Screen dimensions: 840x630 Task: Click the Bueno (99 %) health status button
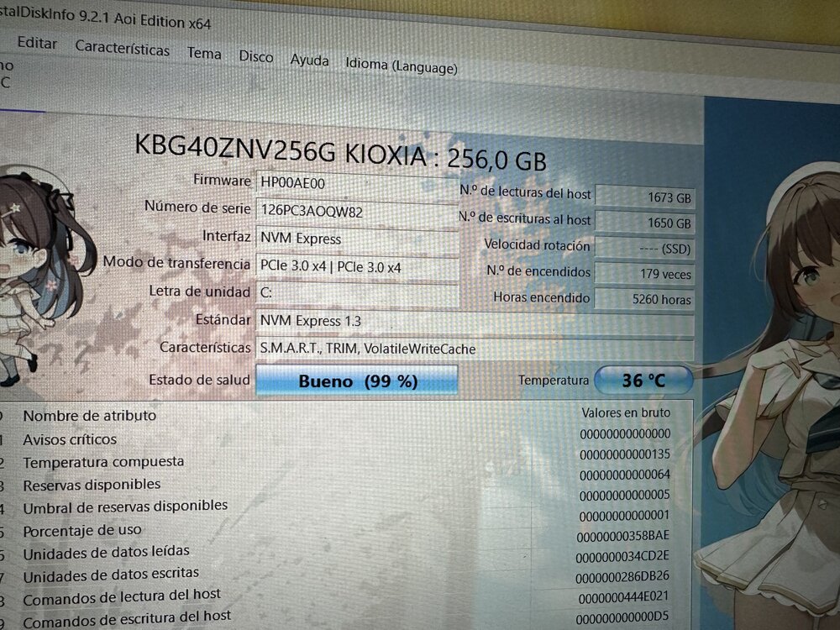click(357, 381)
